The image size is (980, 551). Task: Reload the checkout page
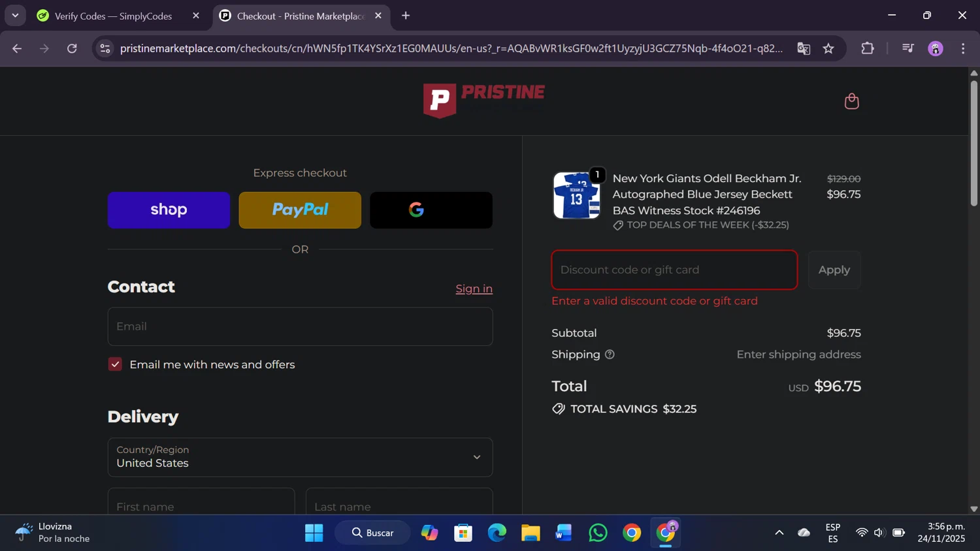(x=72, y=48)
